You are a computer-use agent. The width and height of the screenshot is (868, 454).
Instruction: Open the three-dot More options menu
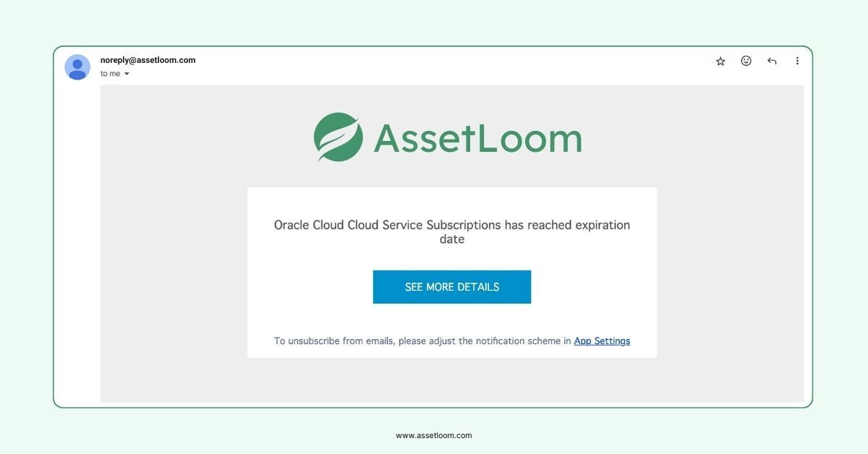click(x=797, y=61)
